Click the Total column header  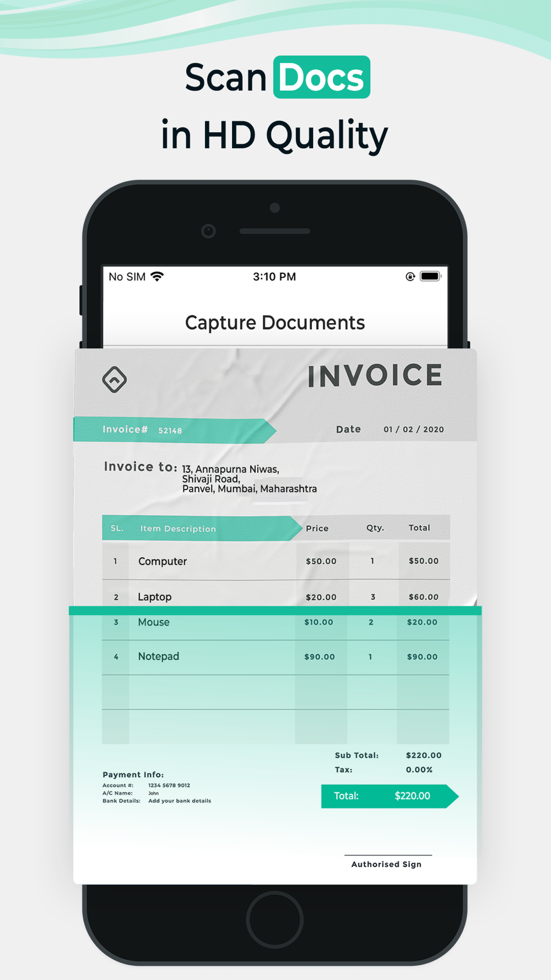click(x=419, y=527)
